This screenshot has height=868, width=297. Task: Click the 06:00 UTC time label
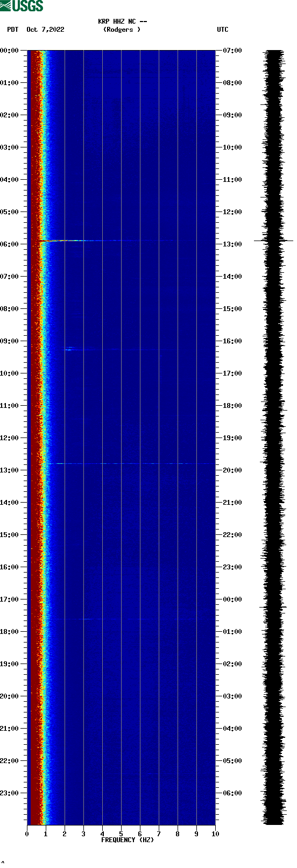(x=232, y=793)
